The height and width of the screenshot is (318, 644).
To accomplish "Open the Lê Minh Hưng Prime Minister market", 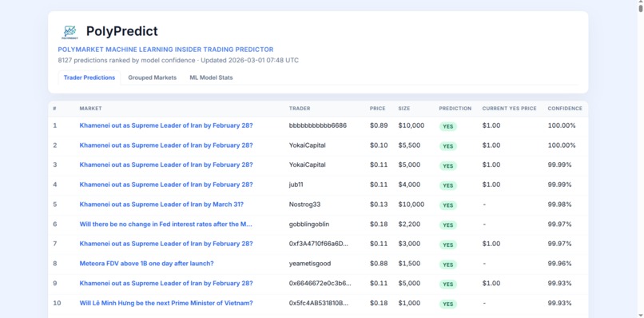I will point(166,303).
